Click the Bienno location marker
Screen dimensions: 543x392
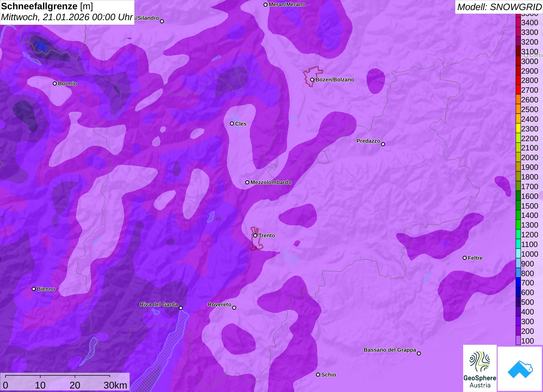(x=34, y=289)
